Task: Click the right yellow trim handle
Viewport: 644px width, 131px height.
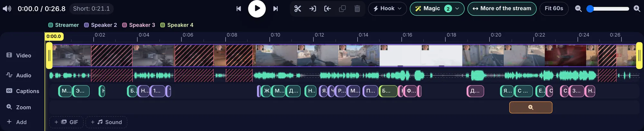Action: pyautogui.click(x=639, y=56)
